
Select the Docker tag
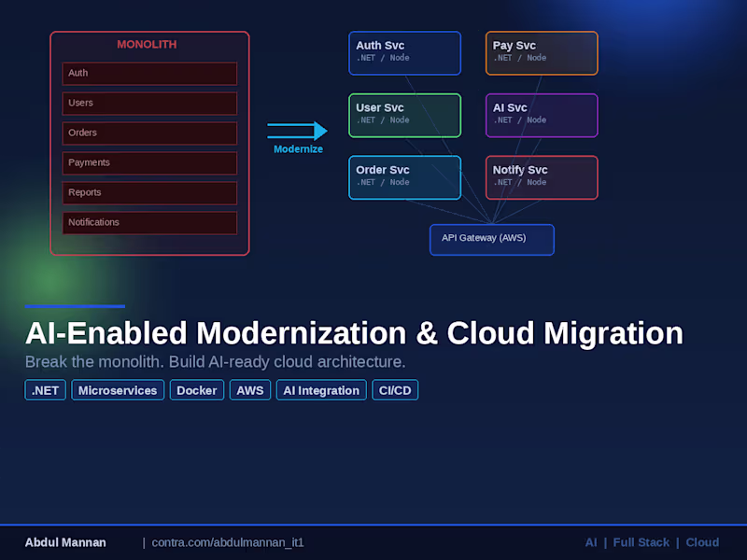(x=197, y=390)
